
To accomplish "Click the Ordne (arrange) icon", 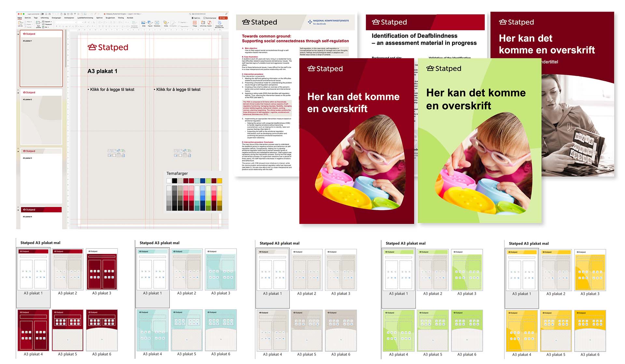I will click(165, 23).
